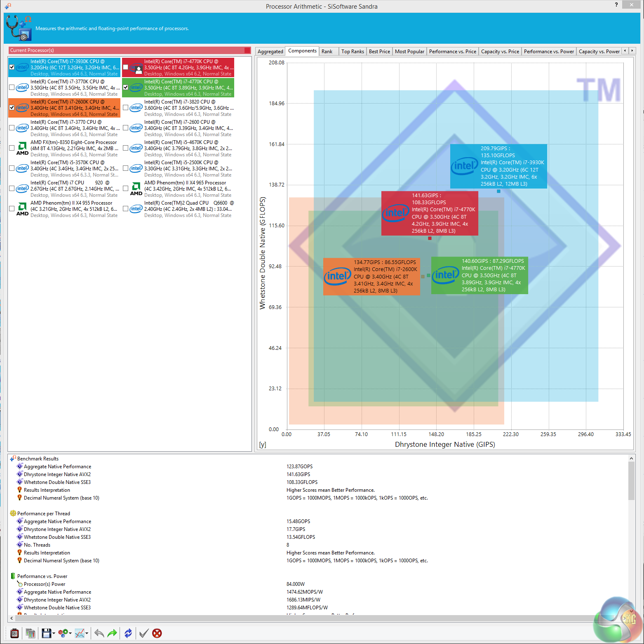The width and height of the screenshot is (644, 644).
Task: Switch to the Aggregated tab
Action: pyautogui.click(x=270, y=52)
